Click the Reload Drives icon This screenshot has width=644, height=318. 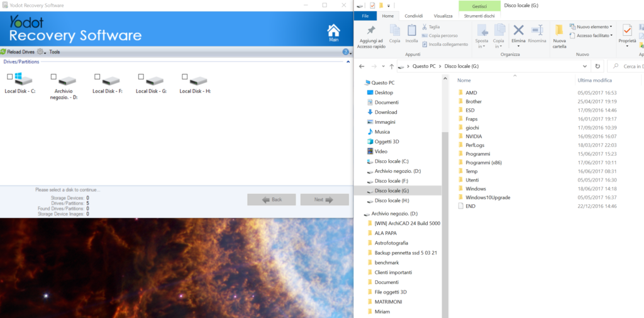3,52
